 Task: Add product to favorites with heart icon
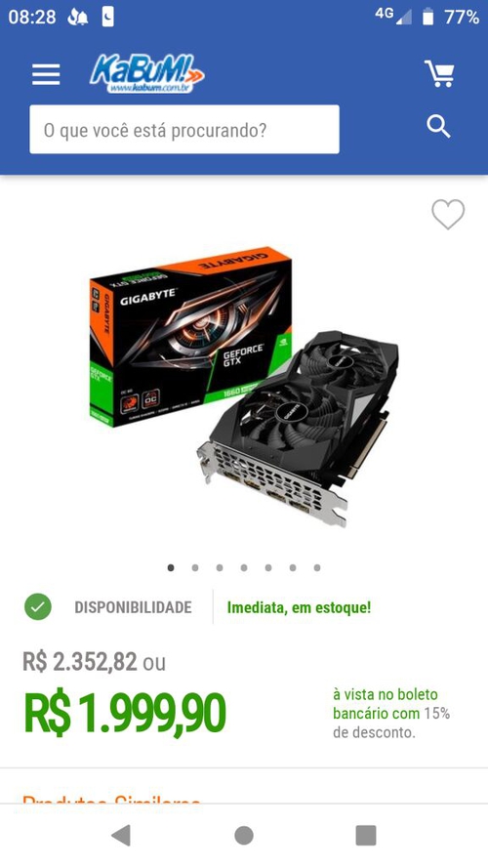click(448, 214)
